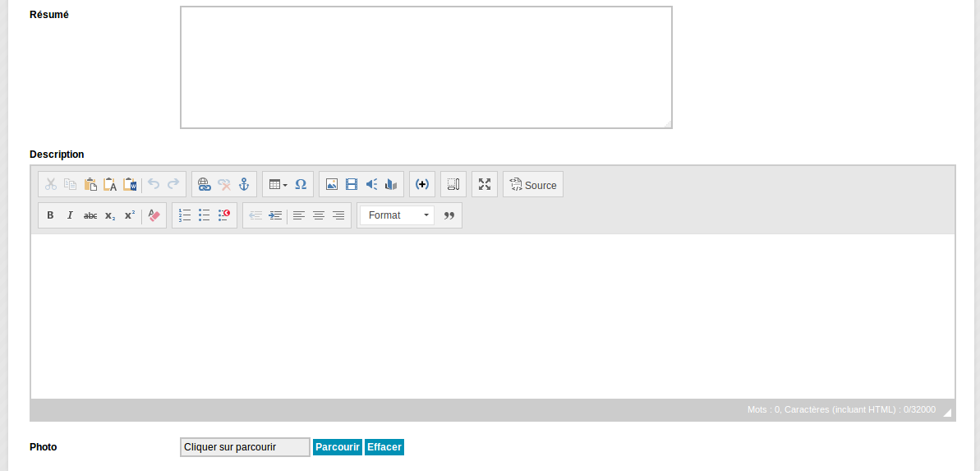
Task: Insert a bulleted list
Action: [205, 215]
